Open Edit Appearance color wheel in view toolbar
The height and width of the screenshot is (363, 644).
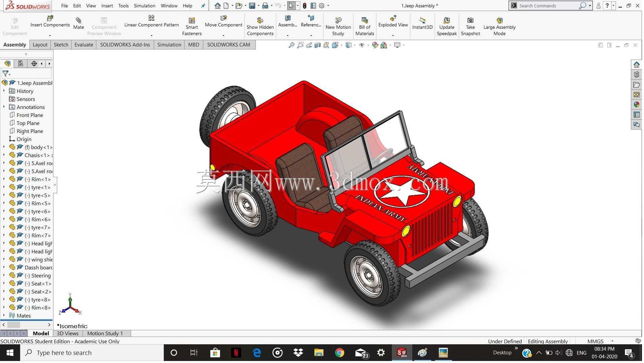point(375,45)
